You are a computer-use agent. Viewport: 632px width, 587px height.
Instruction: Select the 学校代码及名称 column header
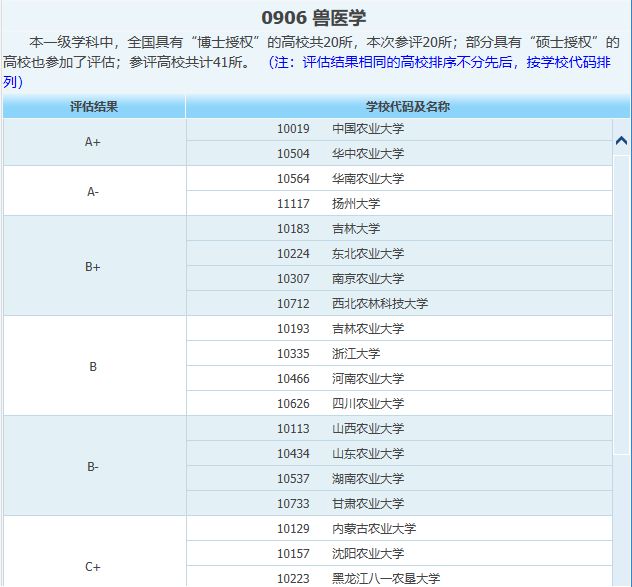point(407,107)
